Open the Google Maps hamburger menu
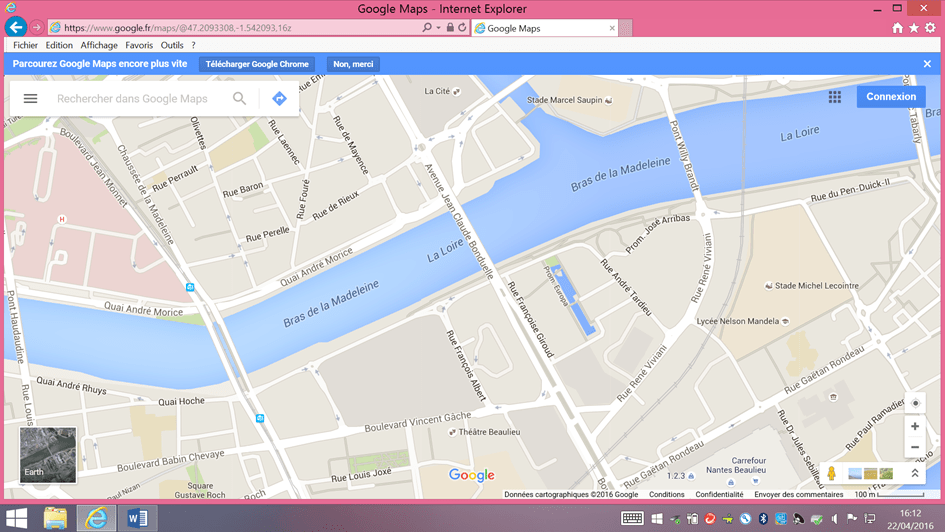This screenshot has height=532, width=945. coord(30,99)
